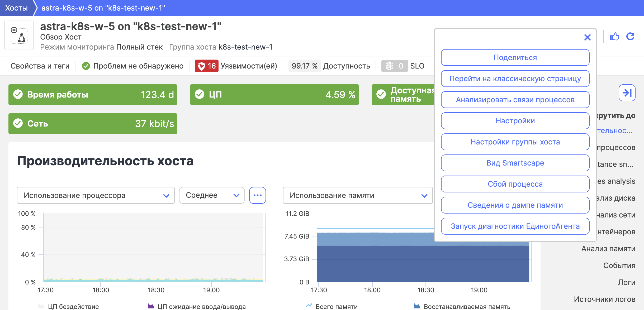Collapse the right sidebar with arrow icon
Viewport: 644px width, 310px height.
627,93
